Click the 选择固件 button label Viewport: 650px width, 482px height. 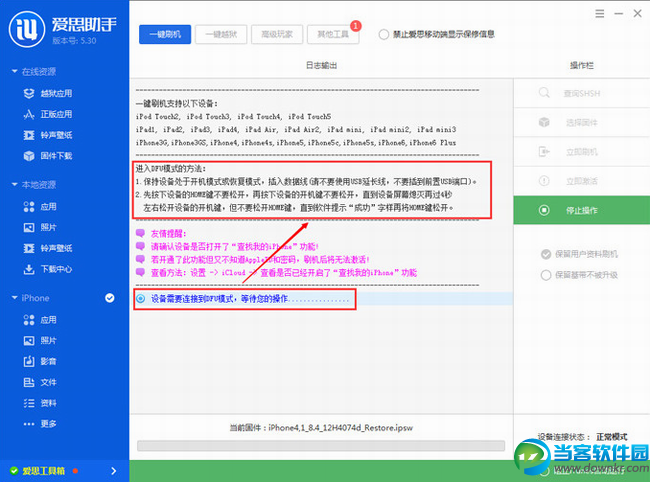pyautogui.click(x=582, y=123)
